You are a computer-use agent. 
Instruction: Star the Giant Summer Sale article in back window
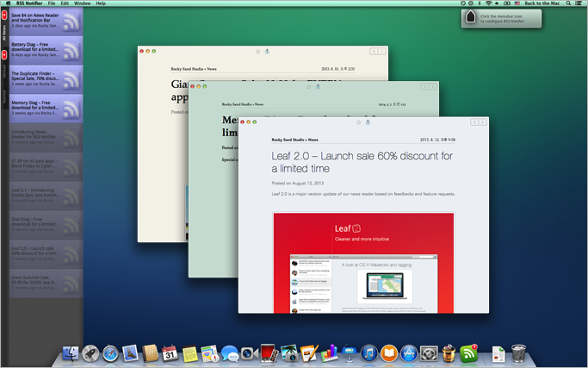pos(257,52)
